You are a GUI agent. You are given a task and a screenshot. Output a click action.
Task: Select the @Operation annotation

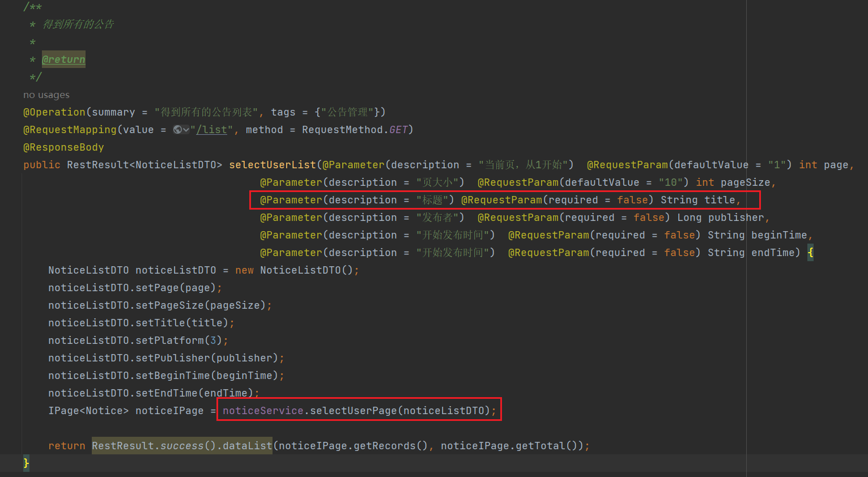pos(54,112)
